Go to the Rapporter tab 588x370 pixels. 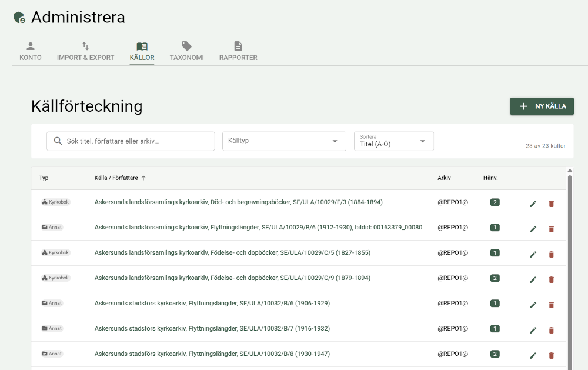pyautogui.click(x=238, y=51)
